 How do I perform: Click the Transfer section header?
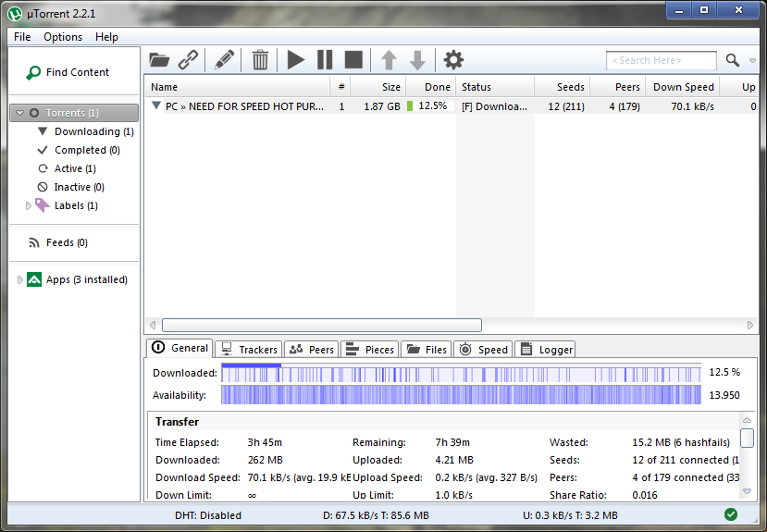coord(177,422)
